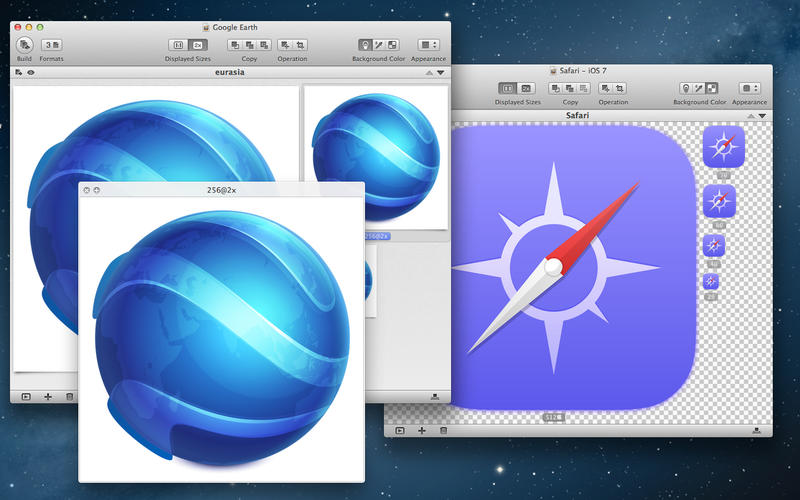Image resolution: width=800 pixels, height=500 pixels.
Task: Toggle the eye visibility icon beside eurasia
Action: coord(31,73)
